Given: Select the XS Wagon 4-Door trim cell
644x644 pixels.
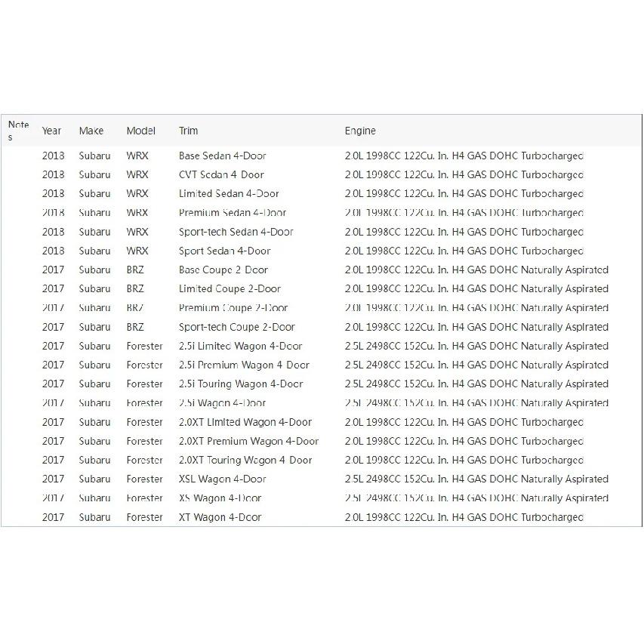Looking at the screenshot, I should pos(220,498).
